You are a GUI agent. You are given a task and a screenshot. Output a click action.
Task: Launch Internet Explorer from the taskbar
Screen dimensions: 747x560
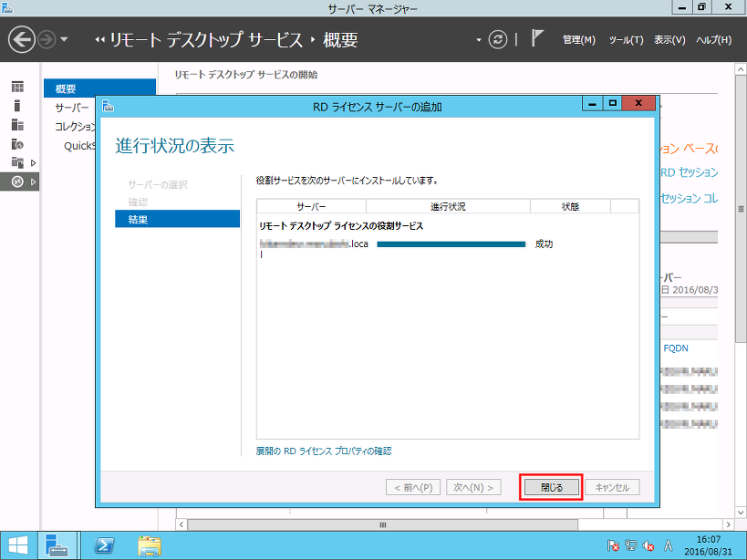click(x=105, y=546)
